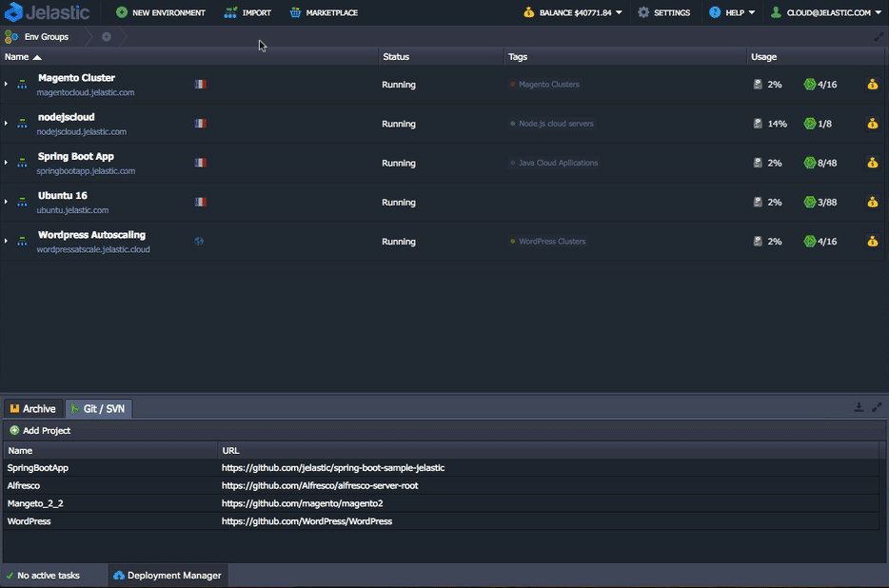The image size is (889, 588).
Task: Select the SpringBootApp project row
Action: [x=441, y=468]
